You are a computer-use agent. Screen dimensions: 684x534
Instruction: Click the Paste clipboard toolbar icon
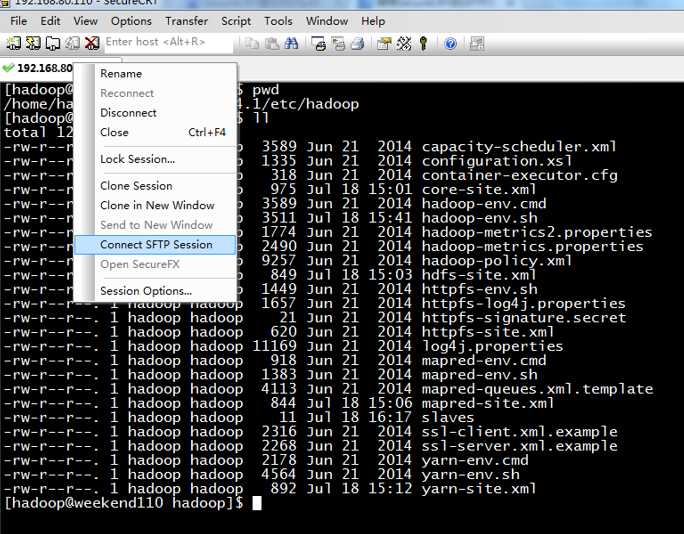click(272, 43)
